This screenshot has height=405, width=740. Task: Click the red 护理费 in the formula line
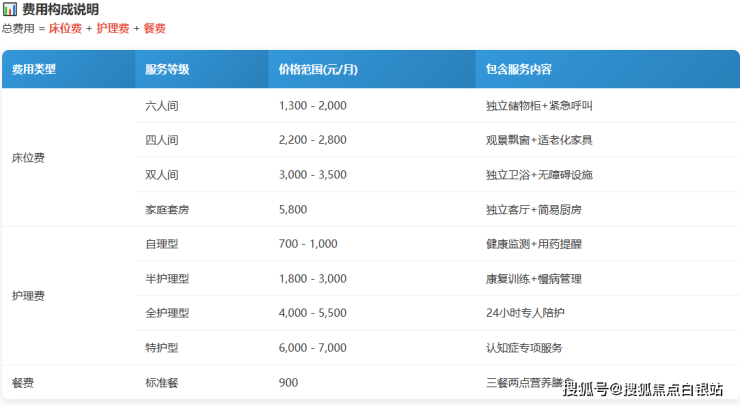point(112,29)
